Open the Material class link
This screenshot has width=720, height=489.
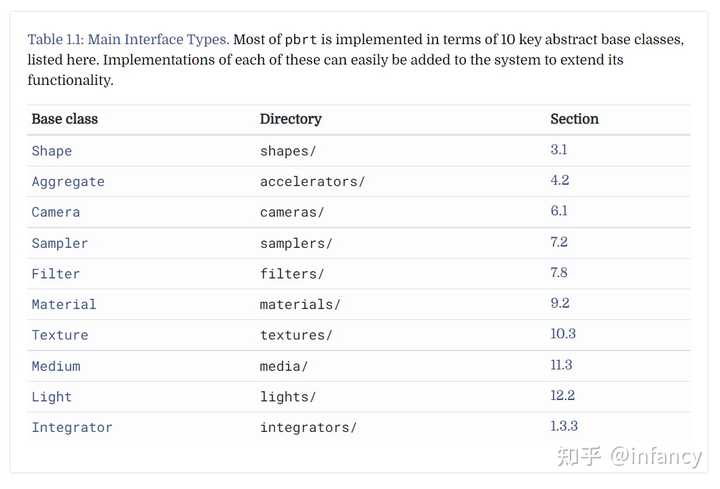tap(64, 305)
